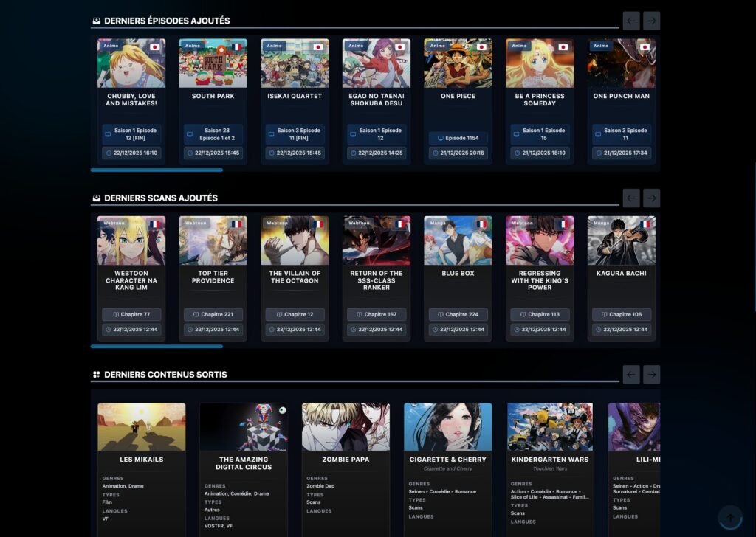Open the One Piece cover image
This screenshot has width=756, height=537.
[x=458, y=63]
